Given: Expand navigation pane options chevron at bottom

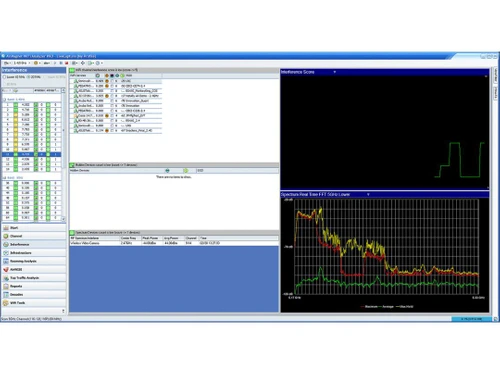Looking at the screenshot, I should click(63, 311).
